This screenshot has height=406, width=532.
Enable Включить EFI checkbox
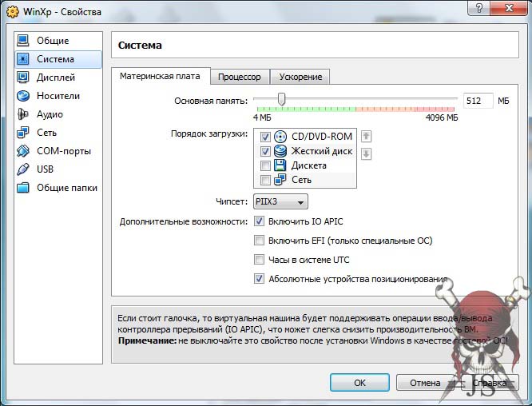coord(260,241)
